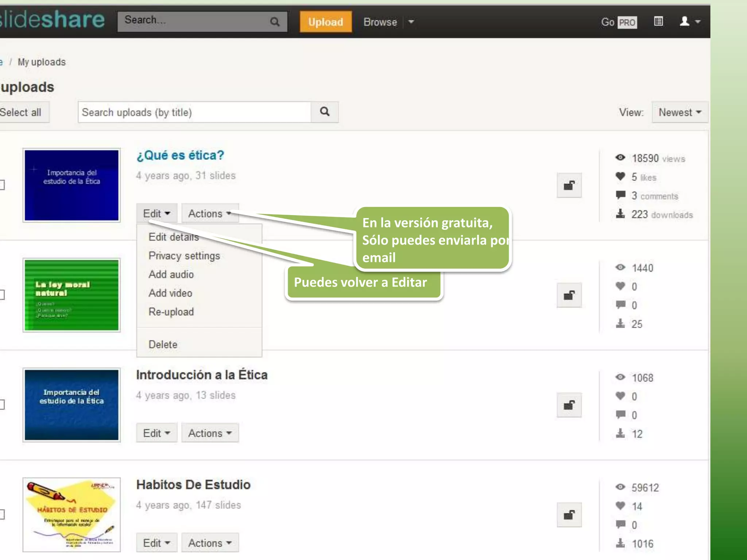The height and width of the screenshot is (560, 747).
Task: Tick the checkbox beside La ley moral thumbnail
Action: (2, 294)
